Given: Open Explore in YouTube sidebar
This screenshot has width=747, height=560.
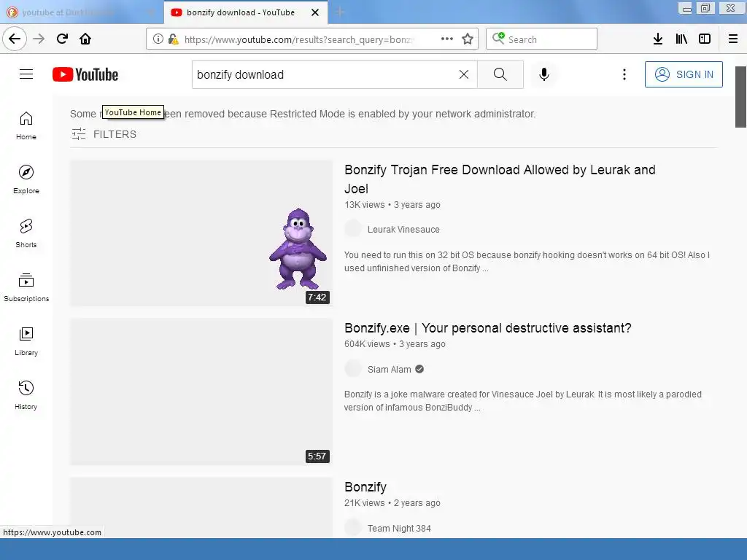Looking at the screenshot, I should (26, 179).
